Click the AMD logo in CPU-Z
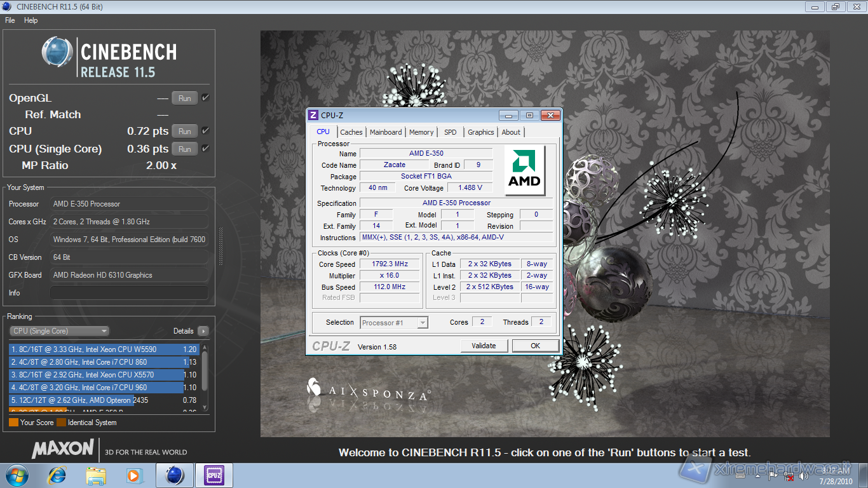The width and height of the screenshot is (868, 488). click(524, 171)
